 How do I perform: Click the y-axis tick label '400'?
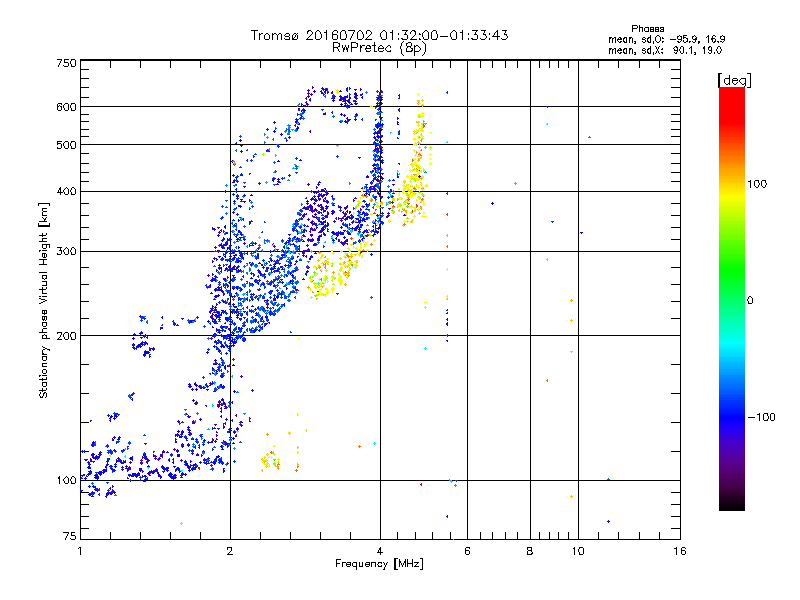click(66, 192)
